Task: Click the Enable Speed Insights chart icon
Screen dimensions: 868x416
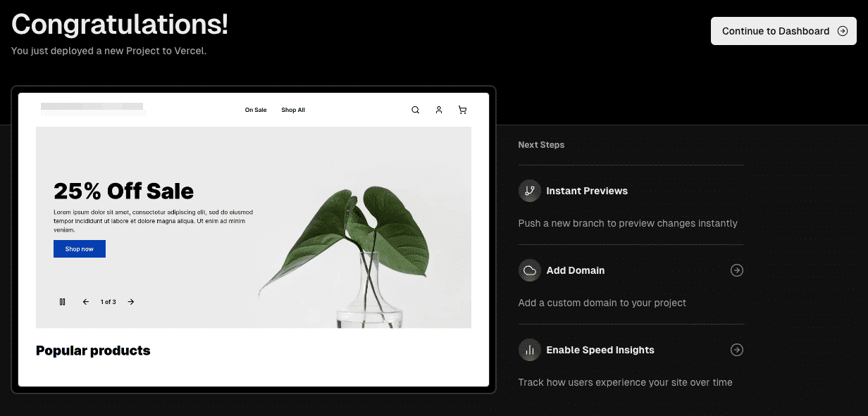Action: point(530,350)
